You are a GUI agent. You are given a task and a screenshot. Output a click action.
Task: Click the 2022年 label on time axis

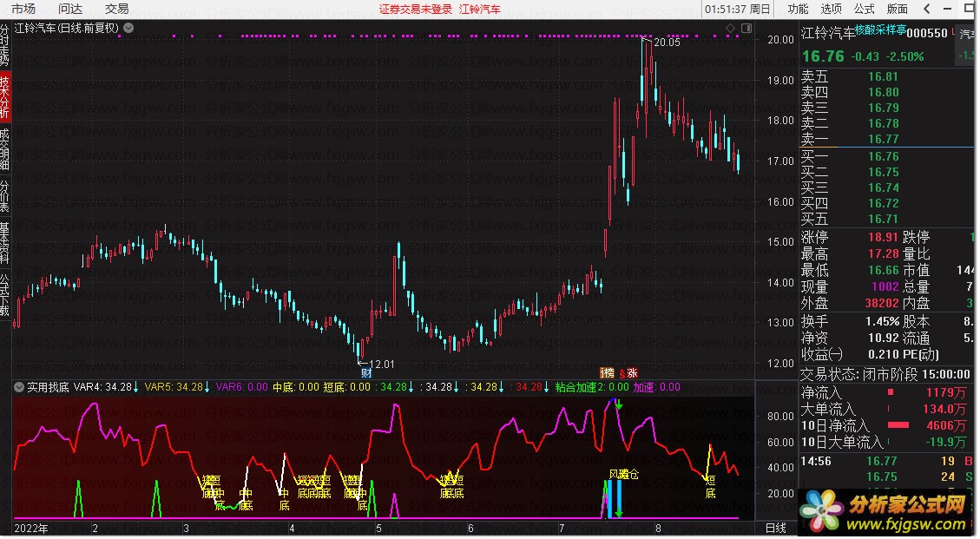[x=31, y=529]
